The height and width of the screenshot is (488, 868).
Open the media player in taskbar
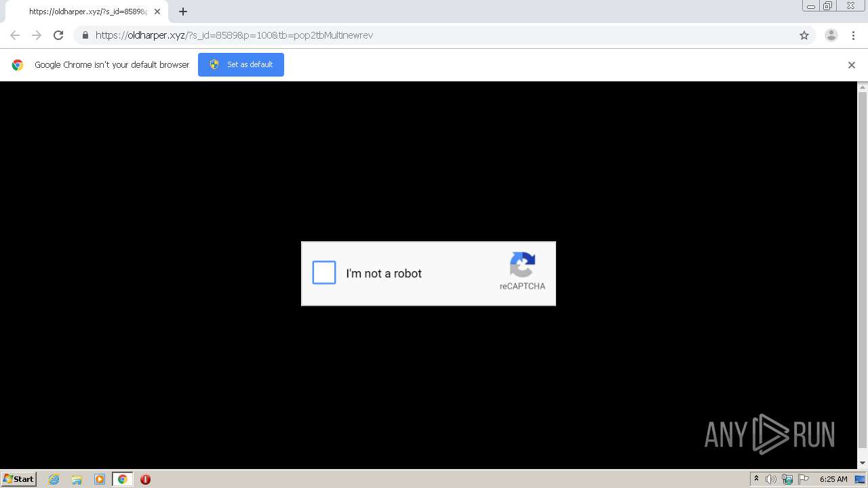[x=100, y=479]
